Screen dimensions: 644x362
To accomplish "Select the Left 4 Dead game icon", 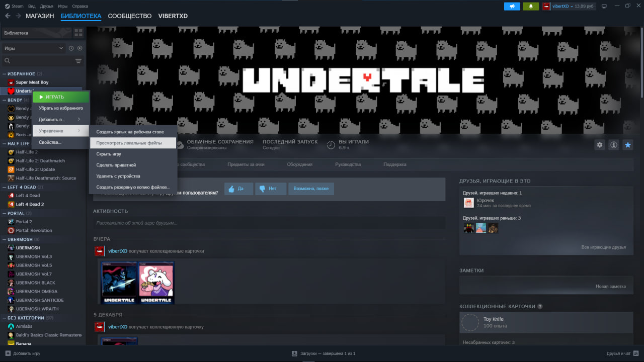I will (x=11, y=196).
